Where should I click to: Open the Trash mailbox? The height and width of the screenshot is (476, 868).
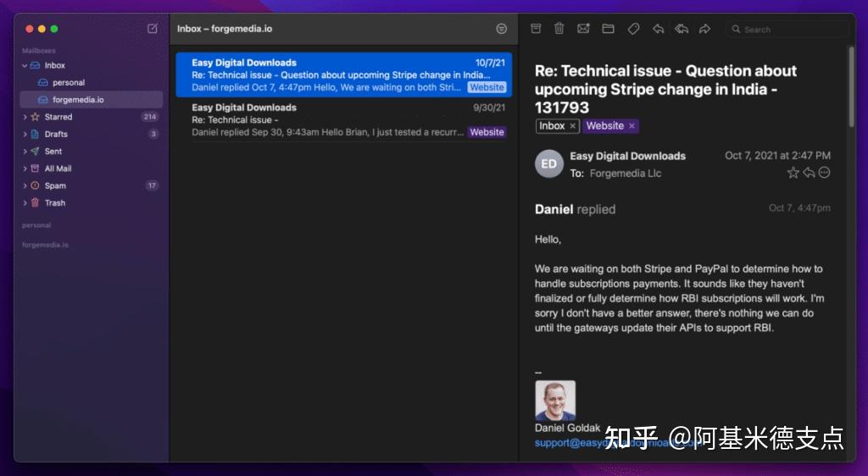click(x=92, y=203)
